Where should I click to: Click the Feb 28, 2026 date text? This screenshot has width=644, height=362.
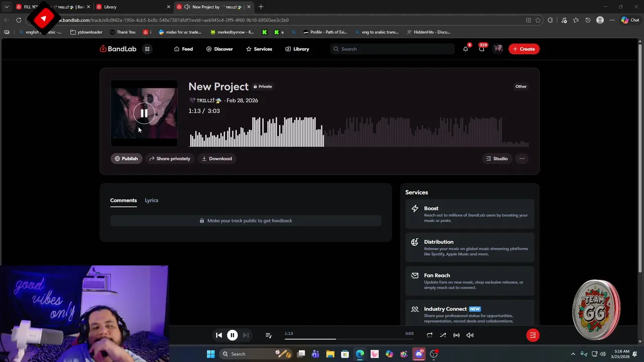click(242, 101)
